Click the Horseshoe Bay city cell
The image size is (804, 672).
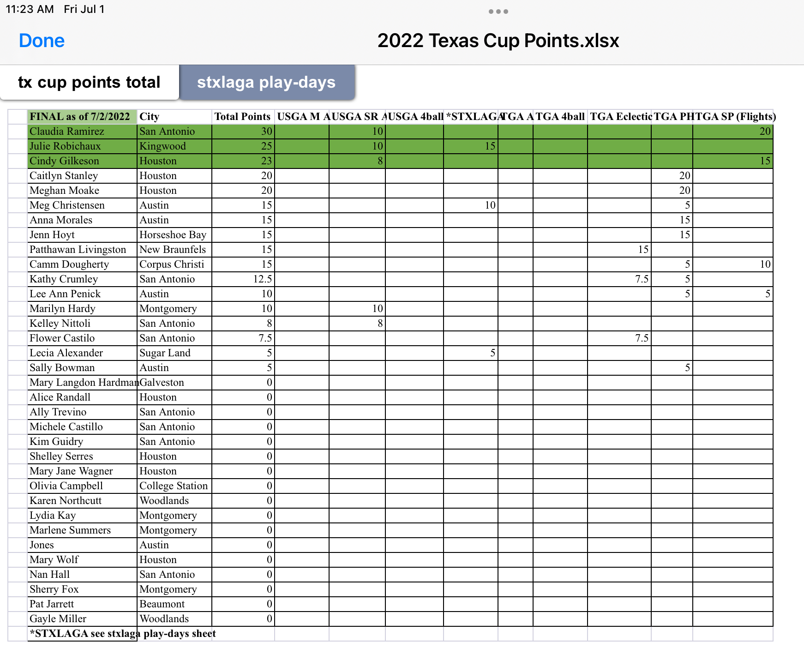[x=174, y=234]
